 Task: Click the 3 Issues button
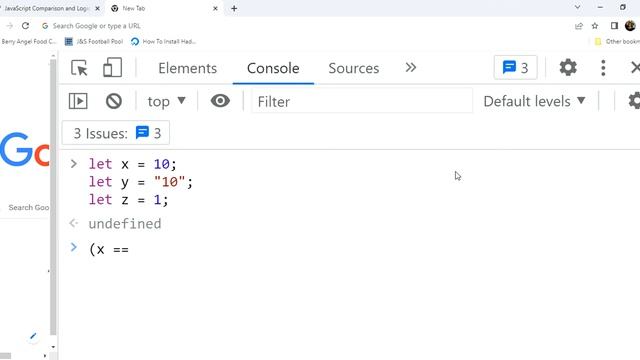tap(116, 133)
